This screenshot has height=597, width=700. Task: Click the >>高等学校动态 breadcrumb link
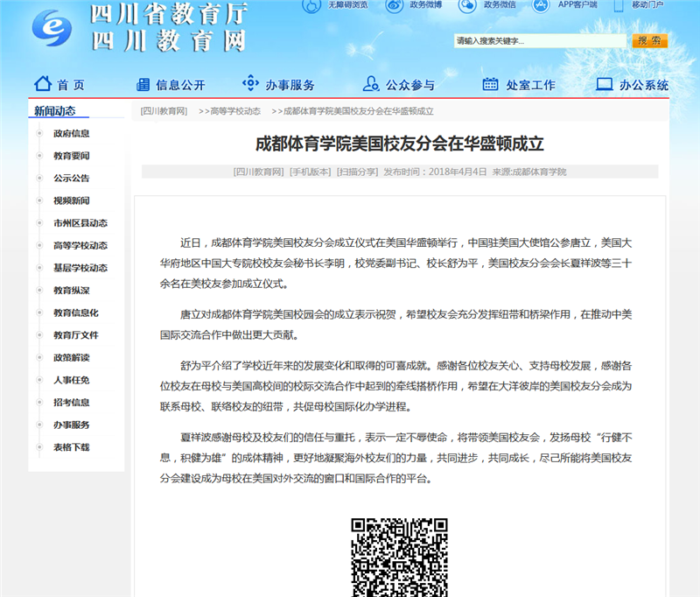(x=229, y=111)
